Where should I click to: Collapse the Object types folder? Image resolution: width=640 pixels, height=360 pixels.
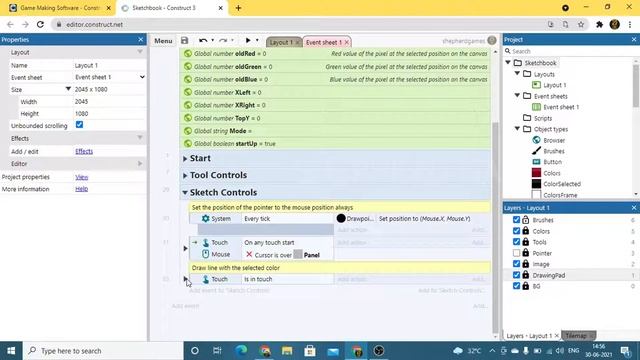(x=517, y=129)
